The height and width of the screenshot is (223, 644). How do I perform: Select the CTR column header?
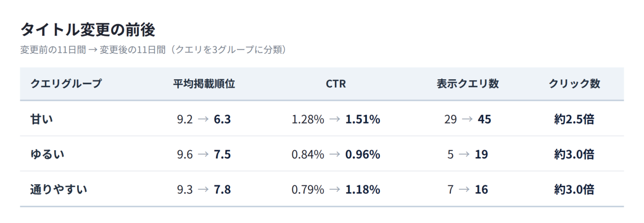click(x=336, y=84)
